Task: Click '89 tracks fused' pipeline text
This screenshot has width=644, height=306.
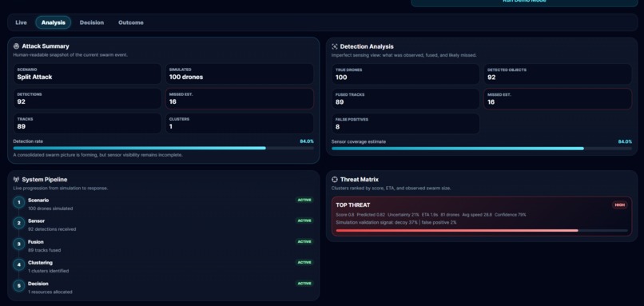Action: pyautogui.click(x=45, y=250)
